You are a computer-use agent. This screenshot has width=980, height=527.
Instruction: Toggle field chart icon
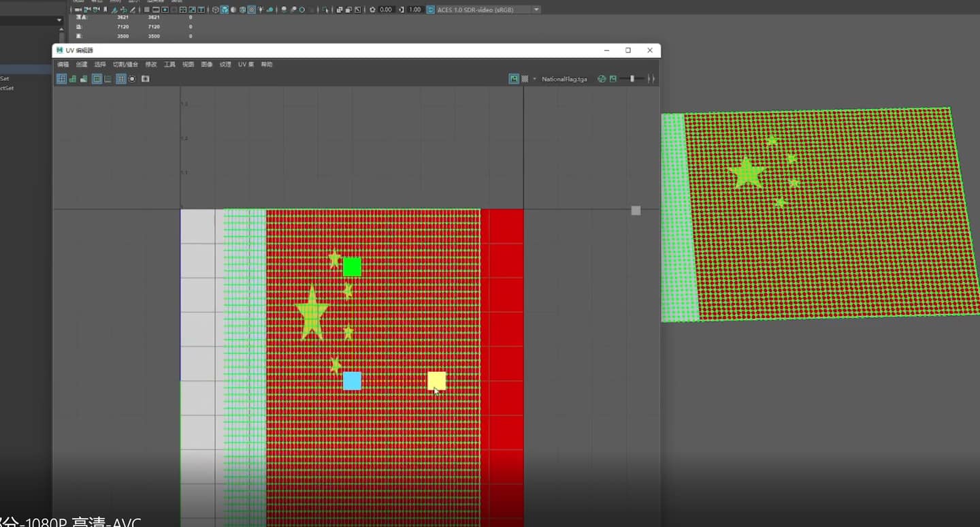point(183,10)
